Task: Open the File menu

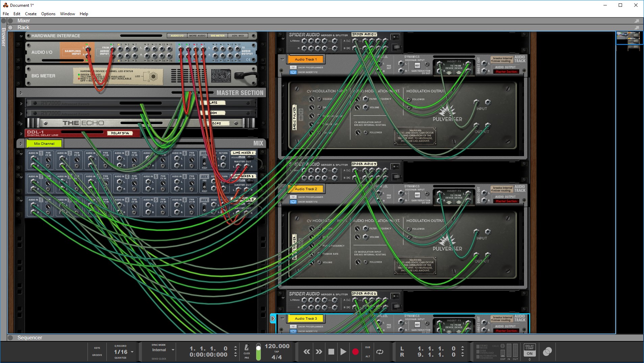Action: (x=6, y=14)
